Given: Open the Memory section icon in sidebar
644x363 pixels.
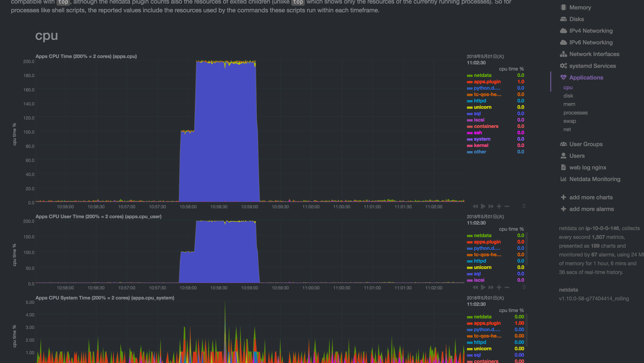Looking at the screenshot, I should 563,8.
